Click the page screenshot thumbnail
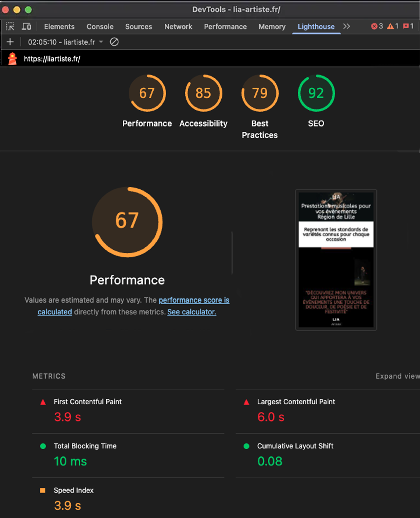 pos(336,260)
